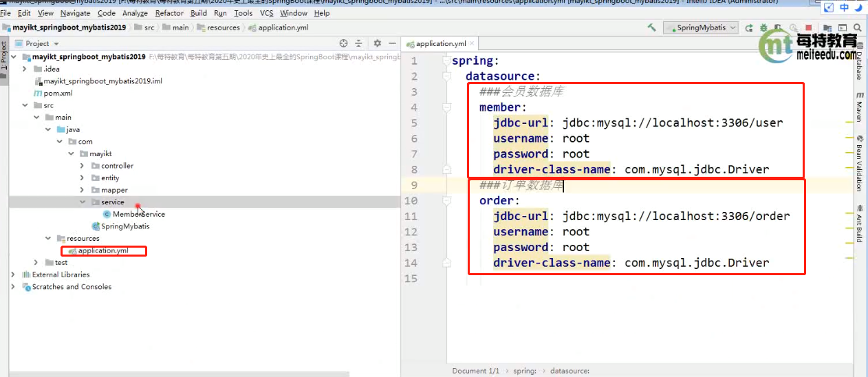
Task: Click the green Run/Rerun arrow icon
Action: tap(749, 28)
